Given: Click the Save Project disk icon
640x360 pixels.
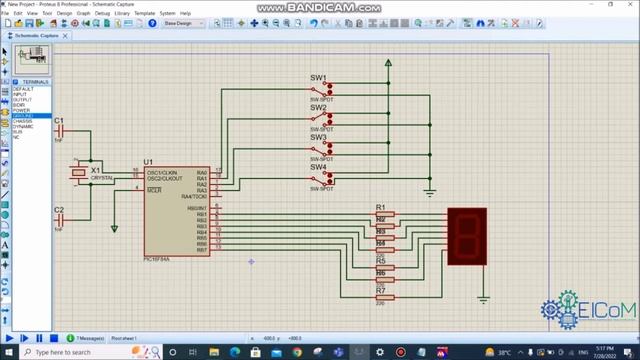Looking at the screenshot, I should point(29,23).
